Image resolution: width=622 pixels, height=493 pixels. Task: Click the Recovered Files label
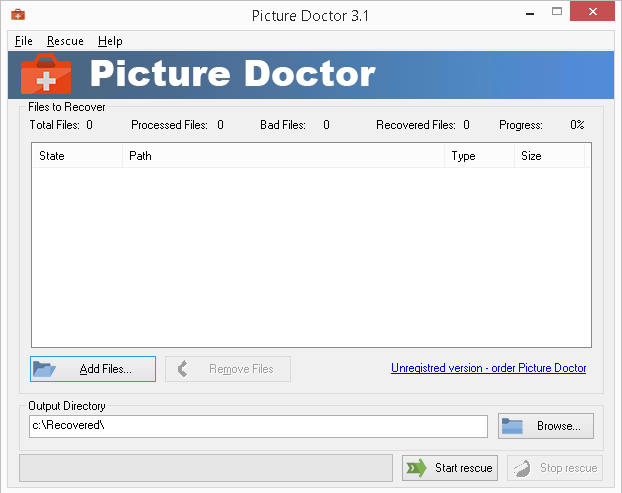pos(415,125)
